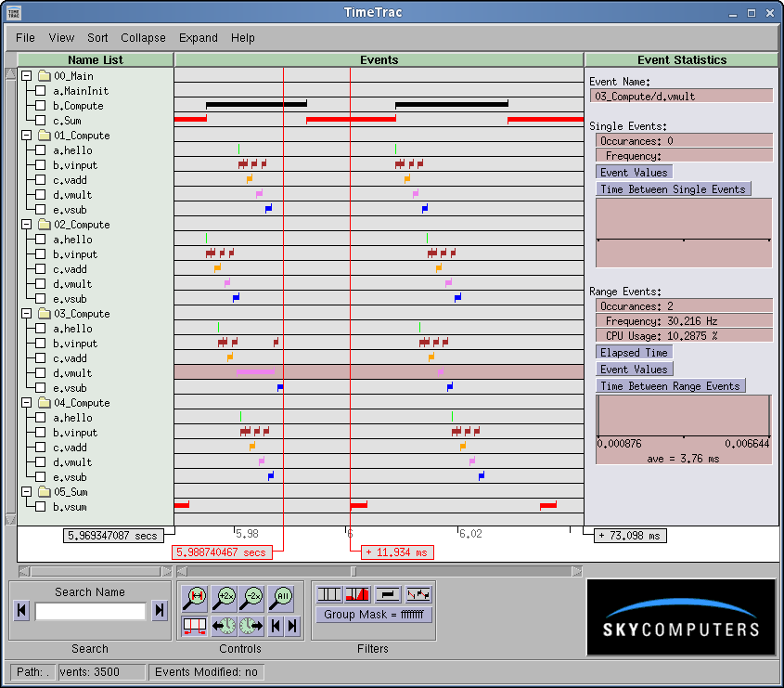Click the Events column header
784x688 pixels.
tap(379, 60)
